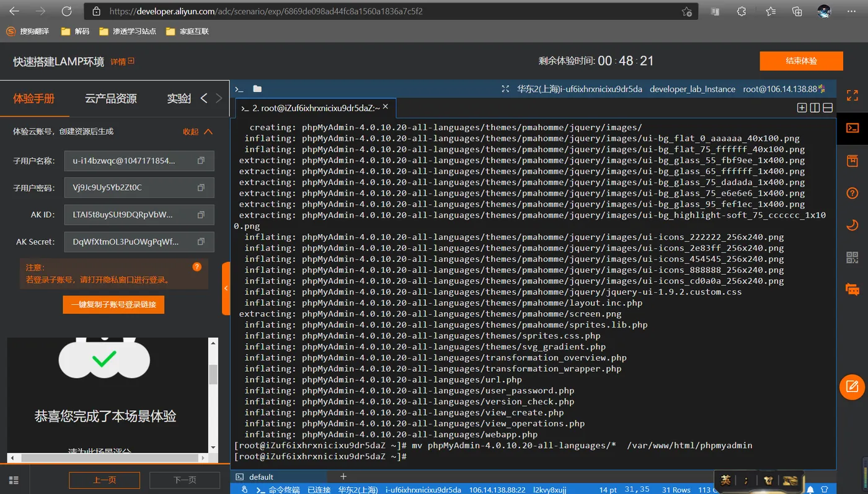Open the QR code icon in right sidebar
Image resolution: width=868 pixels, height=494 pixels.
pyautogui.click(x=852, y=258)
